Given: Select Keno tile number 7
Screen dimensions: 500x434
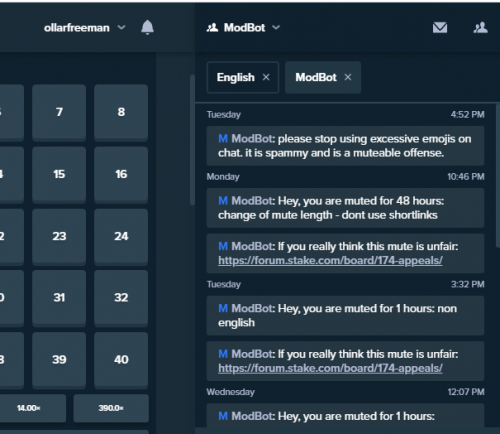Looking at the screenshot, I should click(x=59, y=112).
